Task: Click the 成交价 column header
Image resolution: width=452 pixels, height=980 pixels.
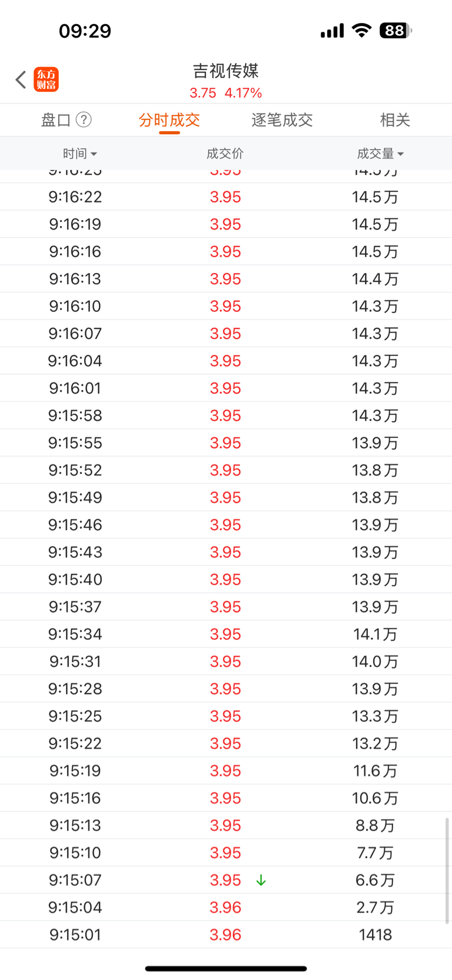Action: point(225,154)
